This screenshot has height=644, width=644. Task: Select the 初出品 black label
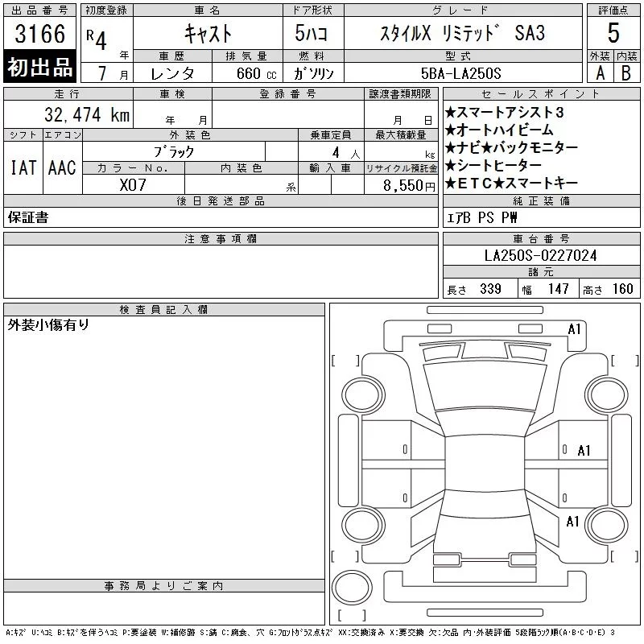point(39,67)
